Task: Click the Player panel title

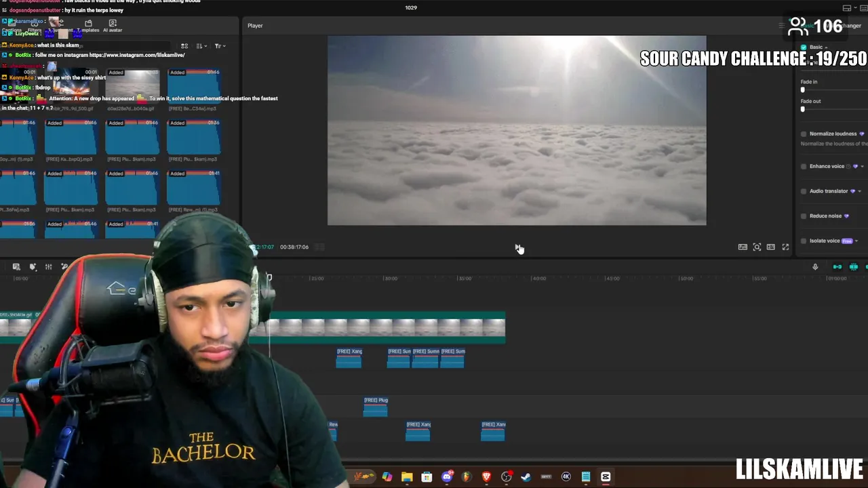Action: [255, 26]
